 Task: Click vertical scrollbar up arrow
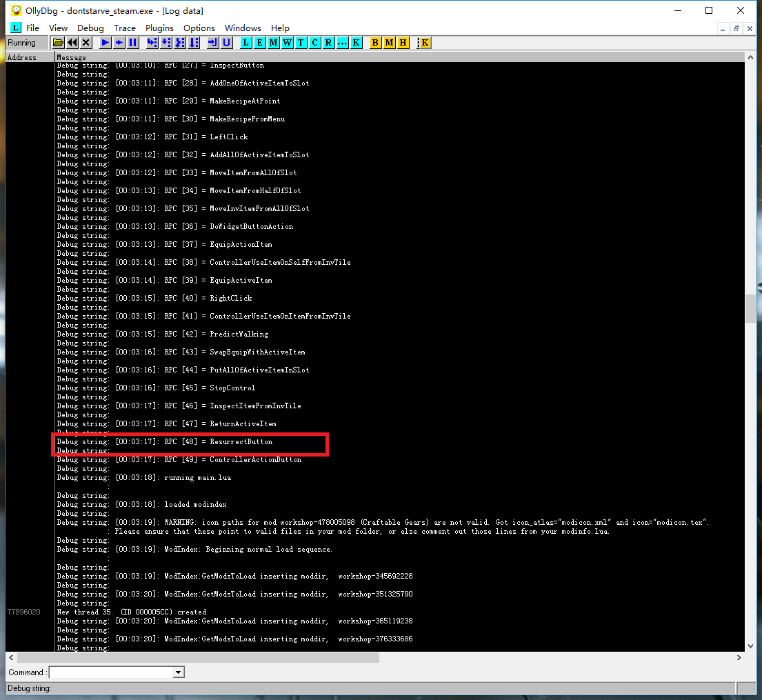pos(750,57)
